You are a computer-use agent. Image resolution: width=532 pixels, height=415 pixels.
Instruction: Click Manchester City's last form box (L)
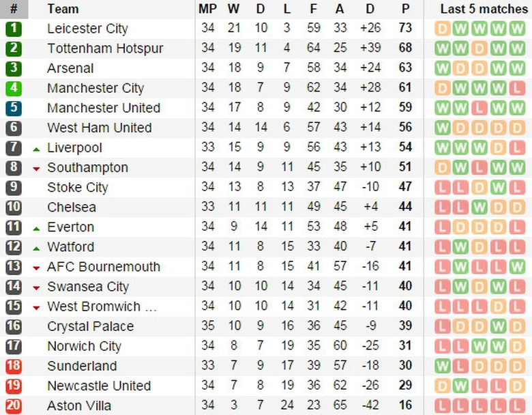click(516, 88)
